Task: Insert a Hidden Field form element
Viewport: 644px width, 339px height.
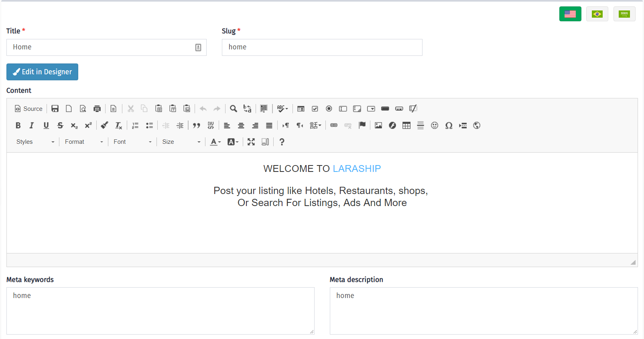Action: click(x=413, y=109)
